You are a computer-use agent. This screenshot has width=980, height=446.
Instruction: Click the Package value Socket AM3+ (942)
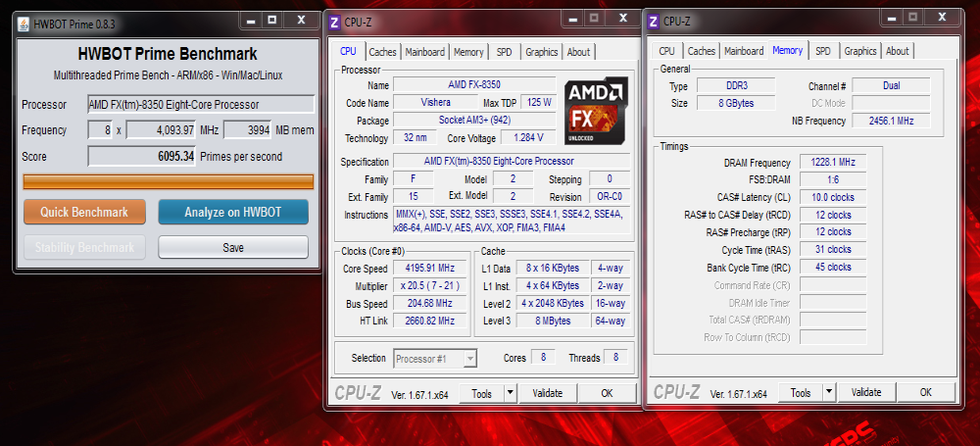473,121
